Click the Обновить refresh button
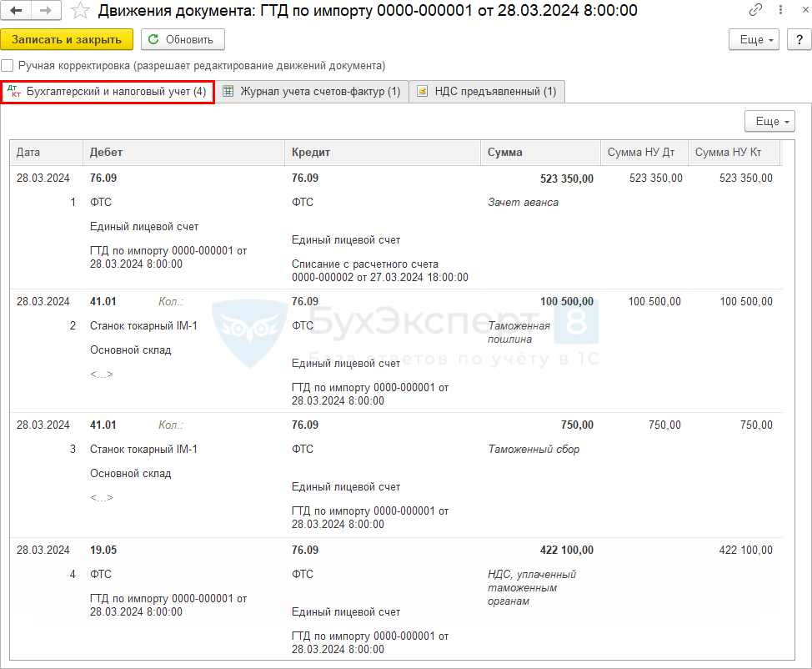The height and width of the screenshot is (669, 812). [x=183, y=39]
